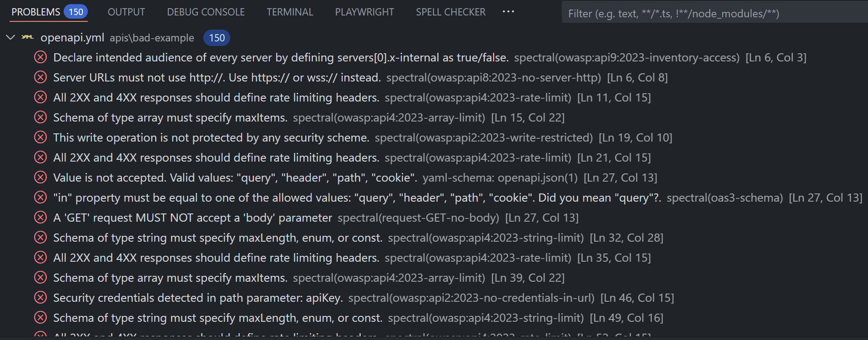Click 'spectral(request-GET-no-body)' source label
The width and height of the screenshot is (868, 340).
[x=419, y=218]
